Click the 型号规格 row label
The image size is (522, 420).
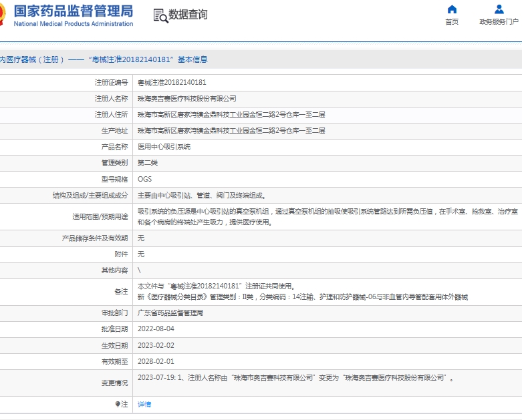tap(114, 179)
